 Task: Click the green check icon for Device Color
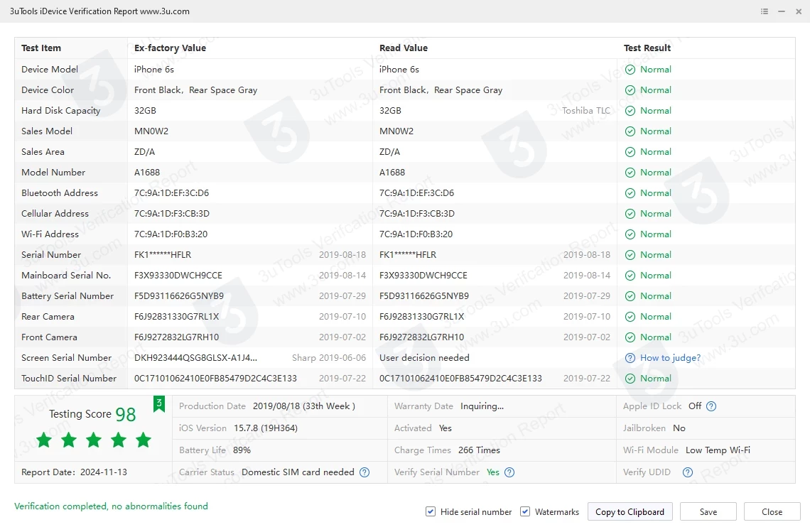[x=630, y=90]
